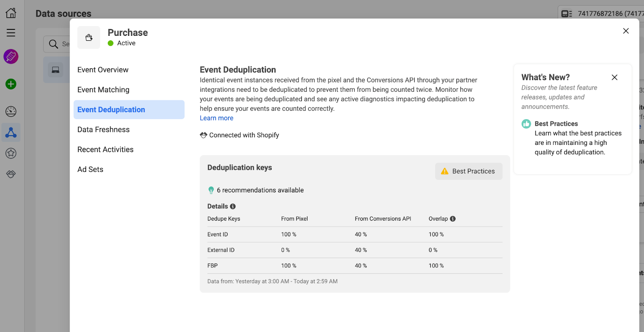Follow the Learn more link

point(217,118)
